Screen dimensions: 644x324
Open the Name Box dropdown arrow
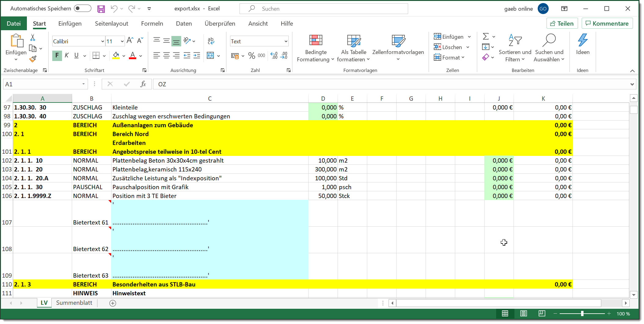[x=83, y=84]
